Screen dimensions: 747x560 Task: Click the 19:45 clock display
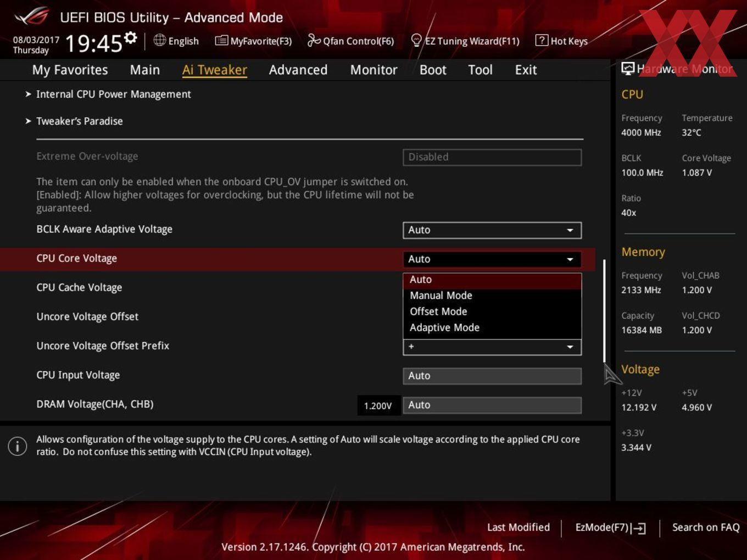coord(93,43)
